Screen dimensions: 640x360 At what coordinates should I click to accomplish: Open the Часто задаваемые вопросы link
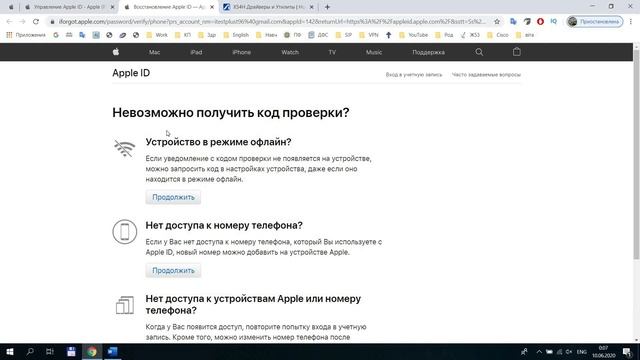tap(486, 75)
